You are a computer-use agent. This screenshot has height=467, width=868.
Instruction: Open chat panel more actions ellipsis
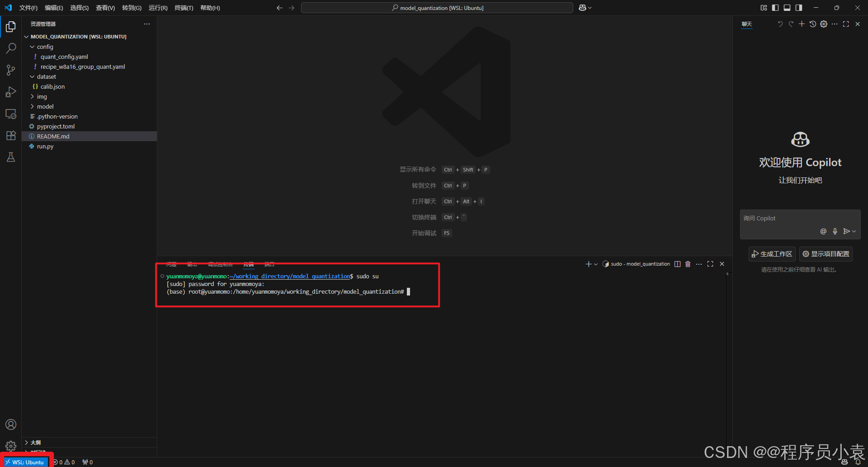835,24
